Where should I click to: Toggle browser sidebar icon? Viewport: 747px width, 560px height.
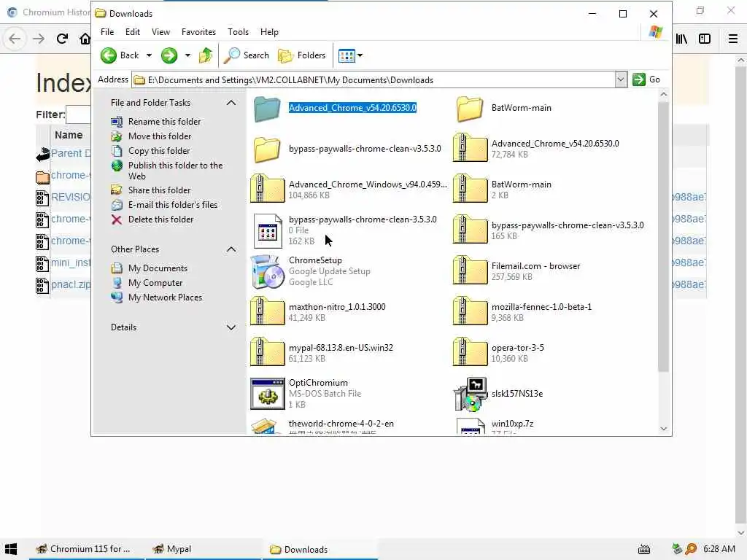[705, 39]
